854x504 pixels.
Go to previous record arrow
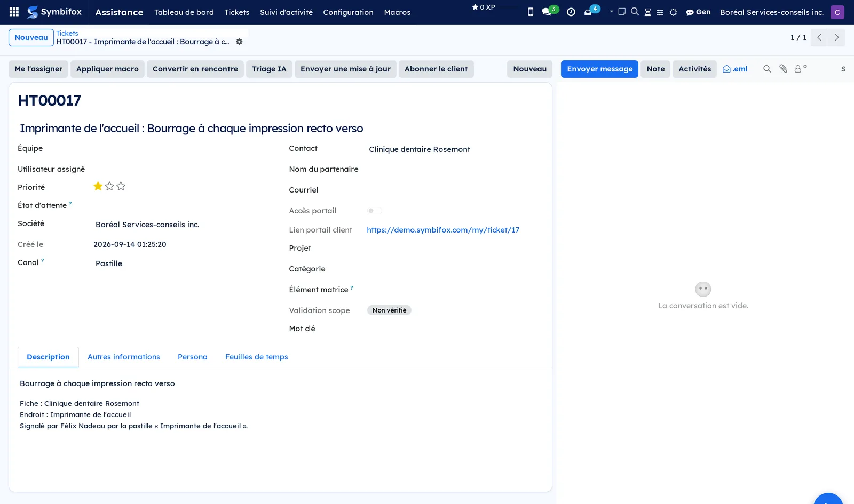point(819,37)
